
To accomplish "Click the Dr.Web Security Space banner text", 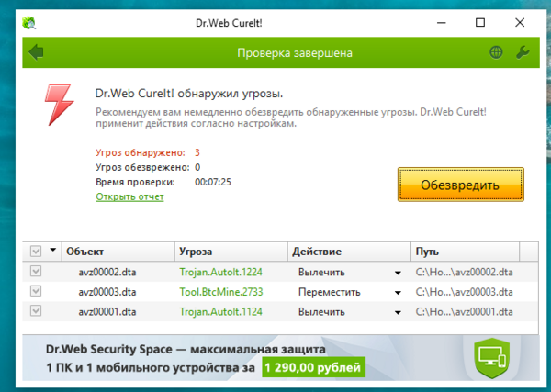I will point(186,350).
